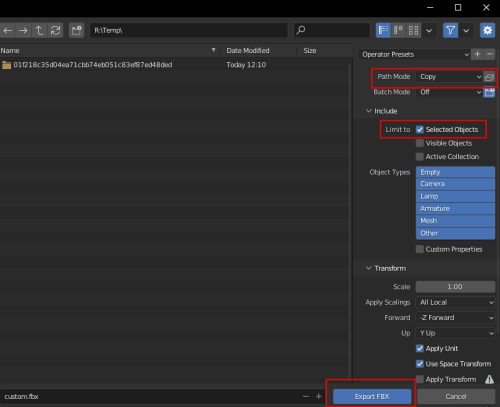This screenshot has width=500, height=407.
Task: Click the Today 12:10 date cell
Action: pos(246,65)
